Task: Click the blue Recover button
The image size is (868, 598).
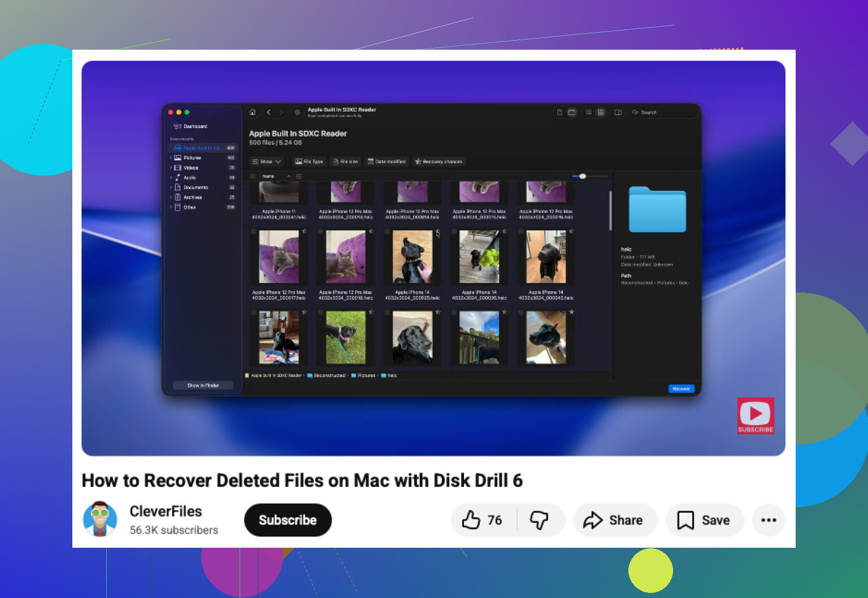Action: 681,389
